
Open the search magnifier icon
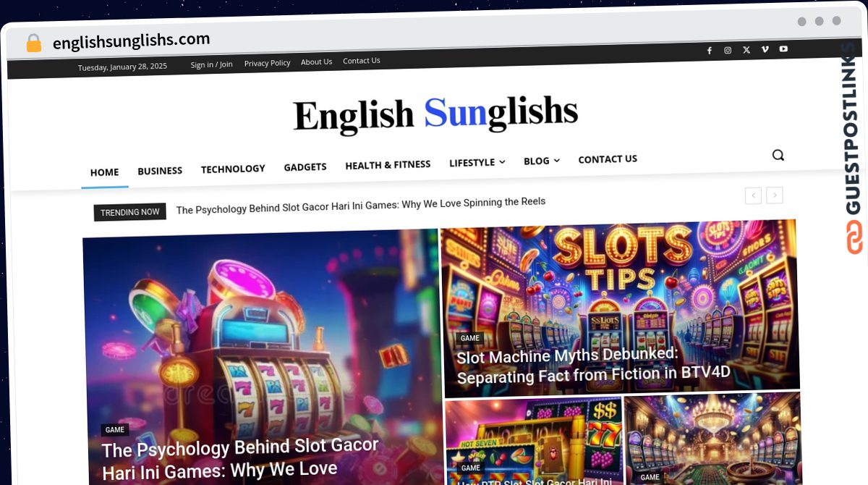778,155
